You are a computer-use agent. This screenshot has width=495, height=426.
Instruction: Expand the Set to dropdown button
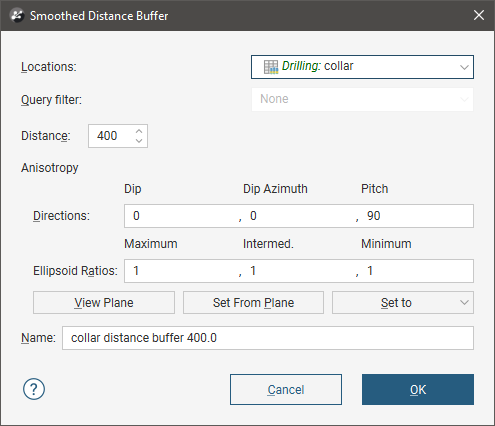point(403,303)
